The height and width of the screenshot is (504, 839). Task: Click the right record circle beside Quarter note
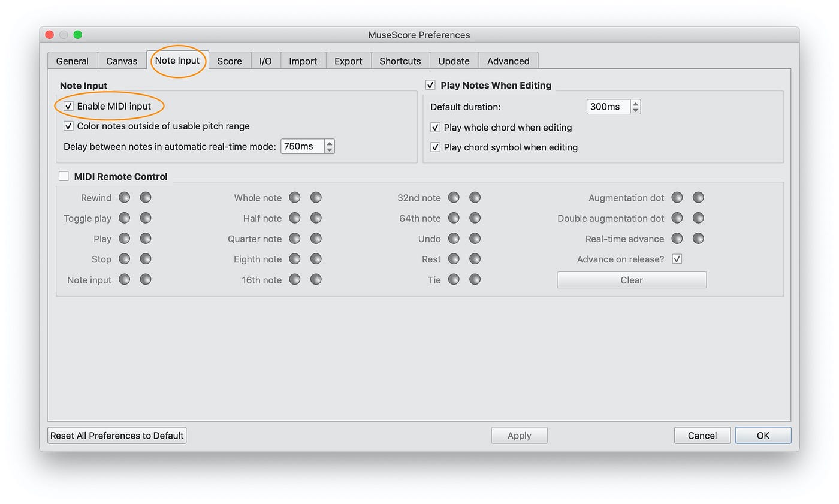point(316,238)
